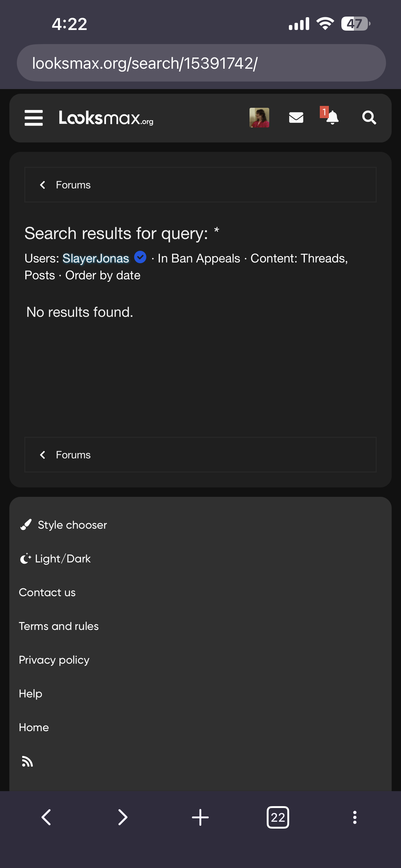Viewport: 401px width, 868px height.
Task: Open the messages envelope icon
Action: pyautogui.click(x=296, y=118)
